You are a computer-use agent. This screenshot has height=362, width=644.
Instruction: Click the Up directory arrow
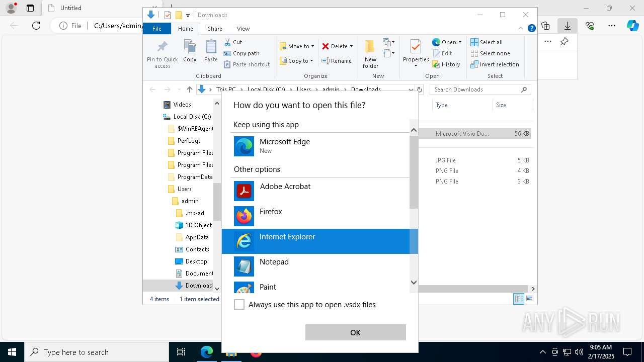pyautogui.click(x=189, y=89)
